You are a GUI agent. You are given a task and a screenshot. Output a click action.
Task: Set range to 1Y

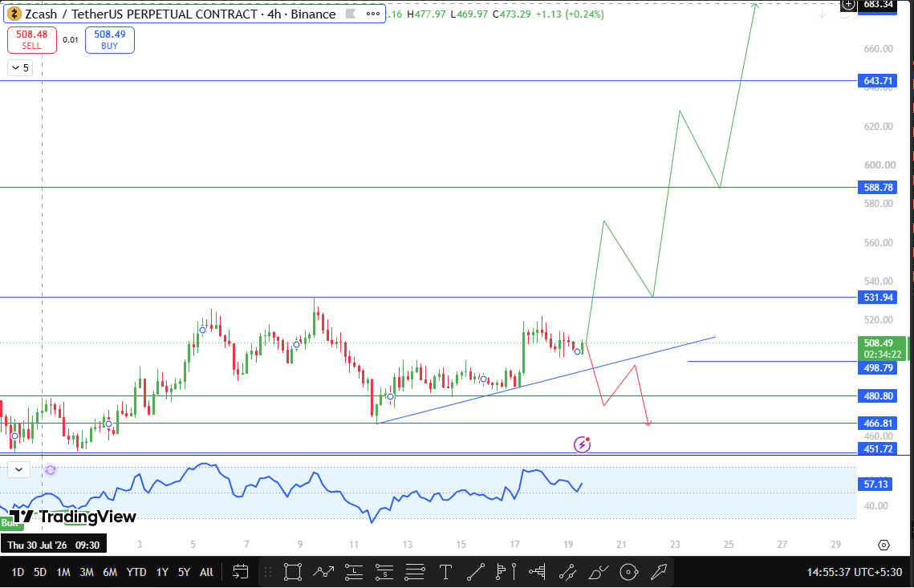coord(162,572)
